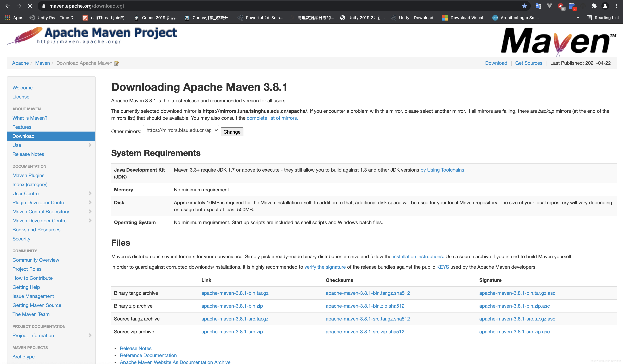Viewport: 623px width, 364px height.
Task: Open the Chrome profile avatar
Action: [605, 6]
